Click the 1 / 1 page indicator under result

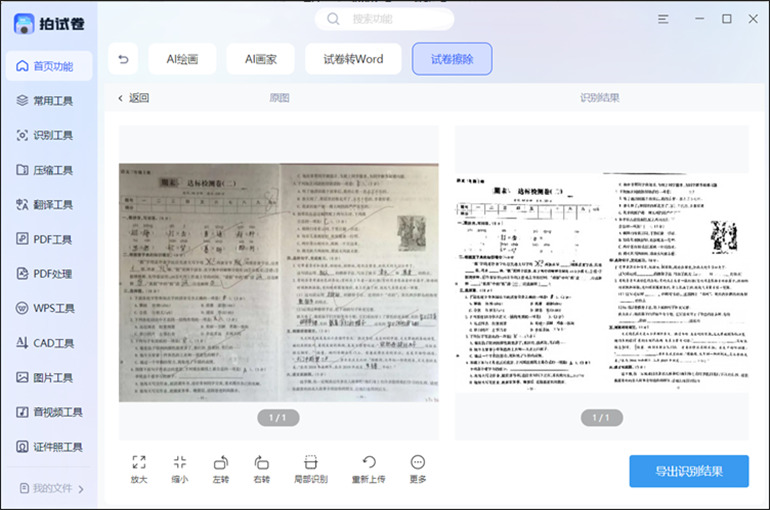[x=602, y=418]
